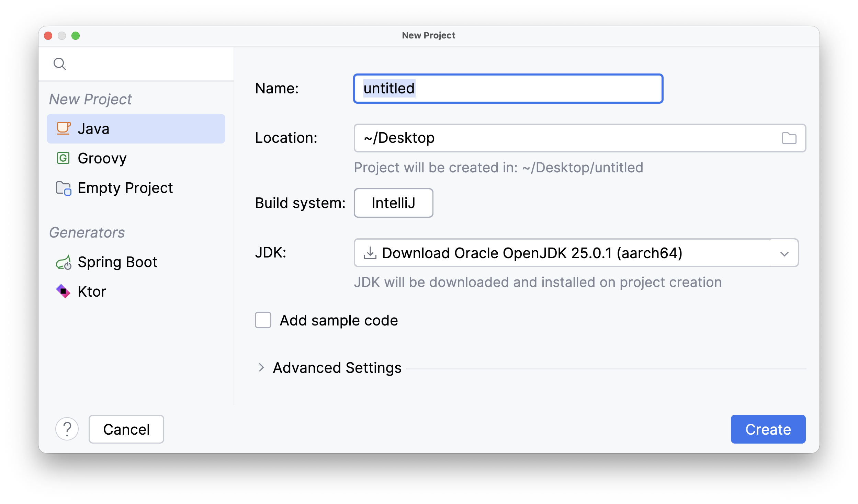Click inside the Name text field

tap(508, 89)
